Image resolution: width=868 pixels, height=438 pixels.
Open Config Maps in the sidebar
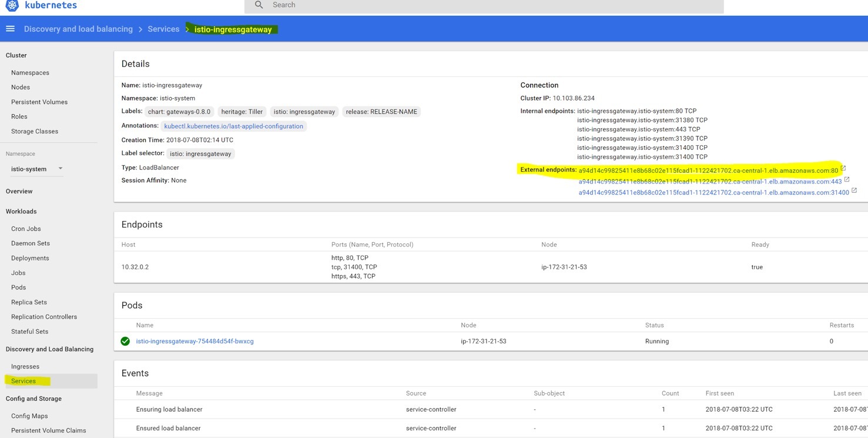click(29, 416)
